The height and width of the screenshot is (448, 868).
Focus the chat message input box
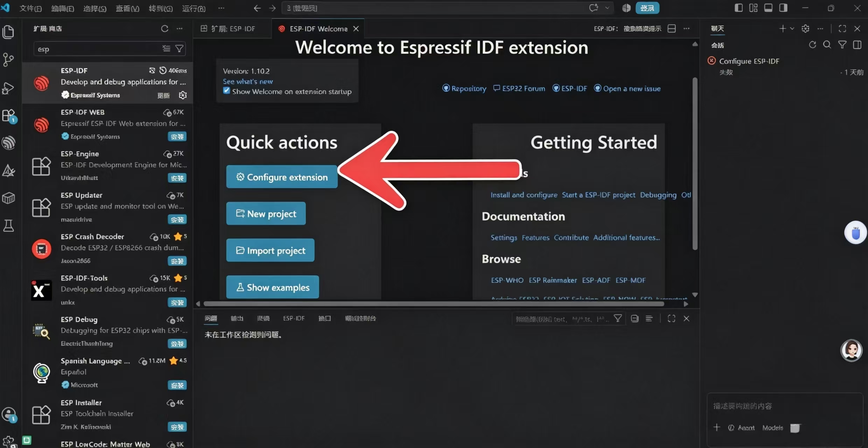[x=785, y=406]
